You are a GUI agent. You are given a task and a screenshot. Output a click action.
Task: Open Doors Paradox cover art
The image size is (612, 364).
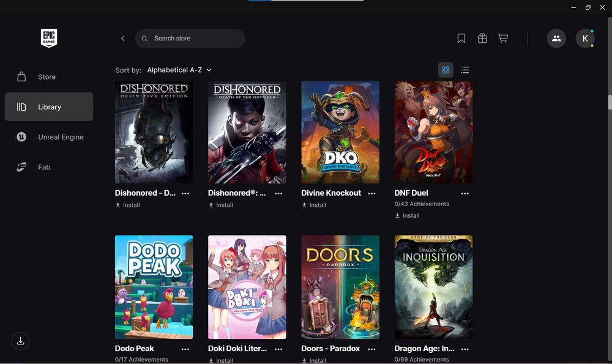(340, 287)
